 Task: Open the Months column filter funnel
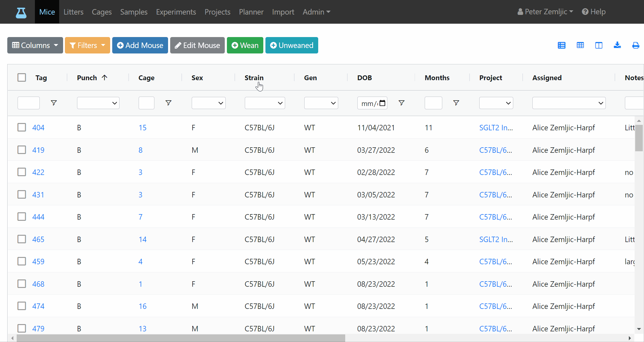tap(456, 103)
